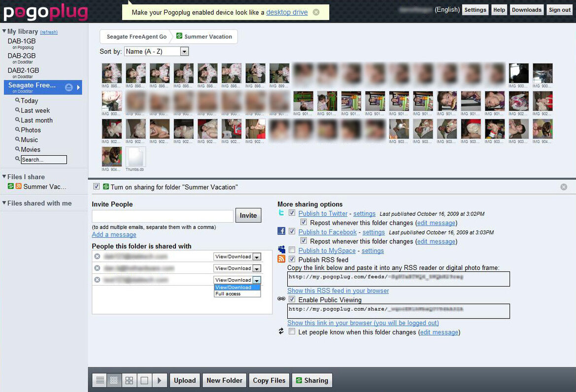Close the sharing panel
This screenshot has width=576, height=392.
pyautogui.click(x=564, y=187)
